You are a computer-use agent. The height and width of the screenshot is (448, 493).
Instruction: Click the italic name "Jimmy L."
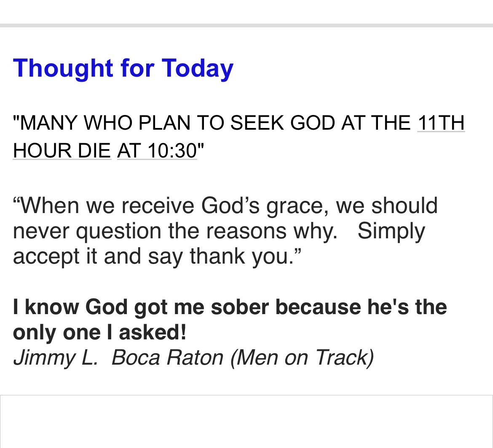(x=55, y=358)
